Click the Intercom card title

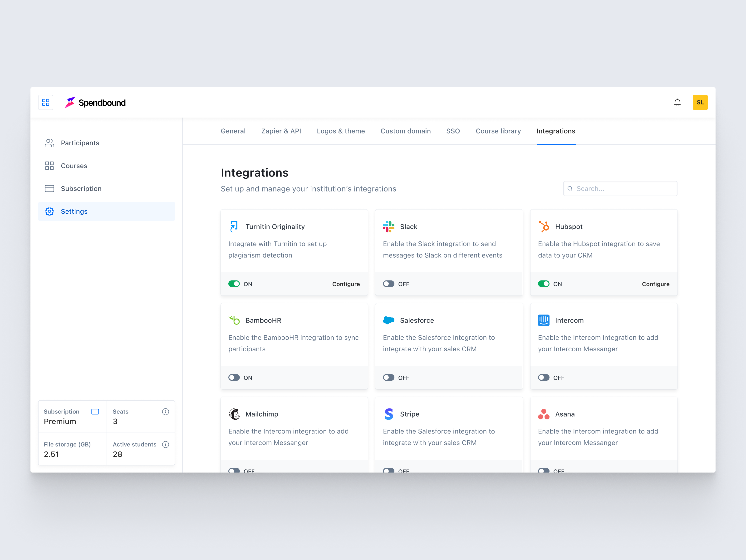[569, 320]
